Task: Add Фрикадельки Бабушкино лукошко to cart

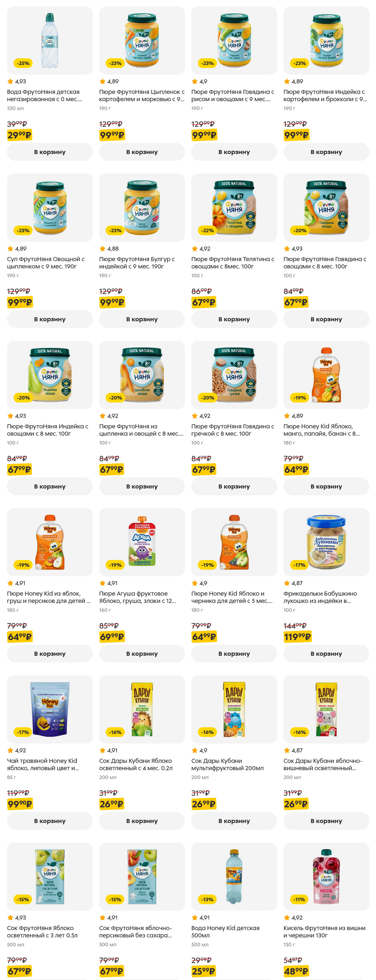Action: [x=326, y=654]
